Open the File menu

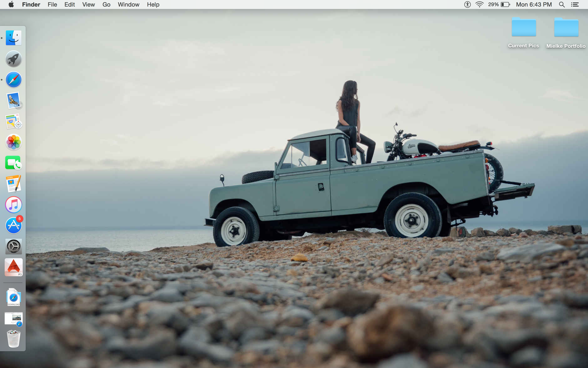(52, 4)
